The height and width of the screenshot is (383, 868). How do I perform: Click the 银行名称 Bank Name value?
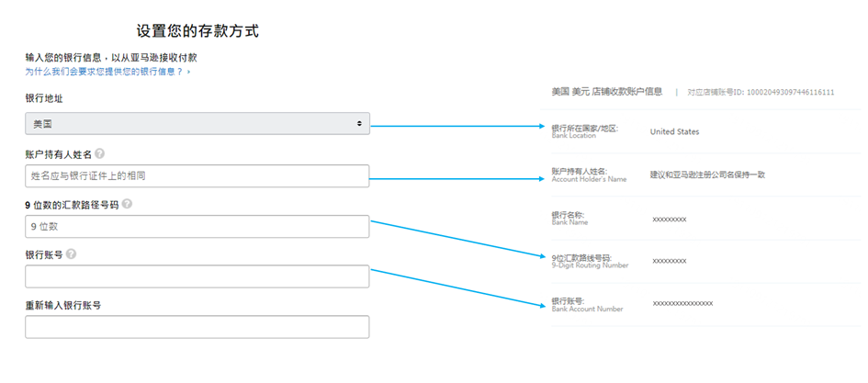[669, 220]
